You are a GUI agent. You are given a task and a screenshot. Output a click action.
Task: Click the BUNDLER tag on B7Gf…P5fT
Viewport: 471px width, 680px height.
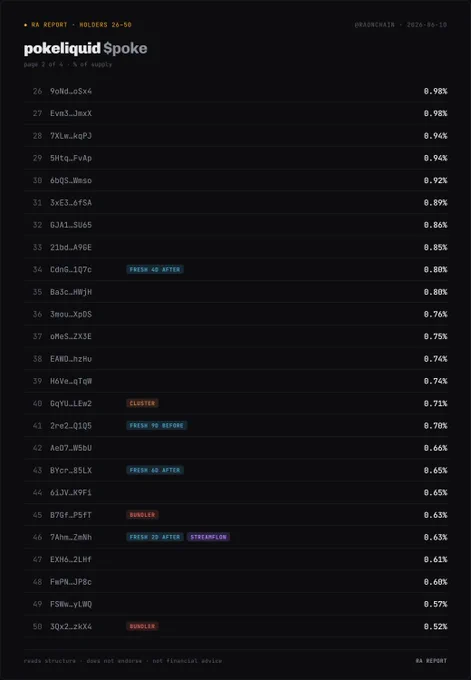coord(142,515)
